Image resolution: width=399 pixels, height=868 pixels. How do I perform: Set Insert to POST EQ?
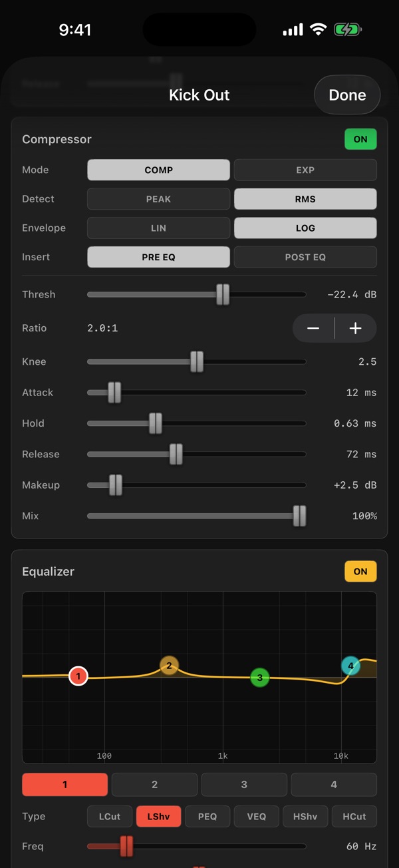(305, 257)
